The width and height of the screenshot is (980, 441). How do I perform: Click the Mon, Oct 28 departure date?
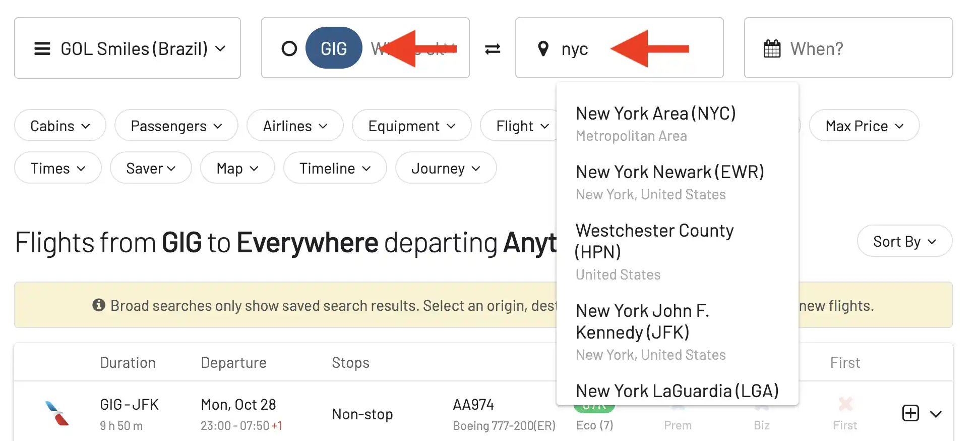[238, 405]
